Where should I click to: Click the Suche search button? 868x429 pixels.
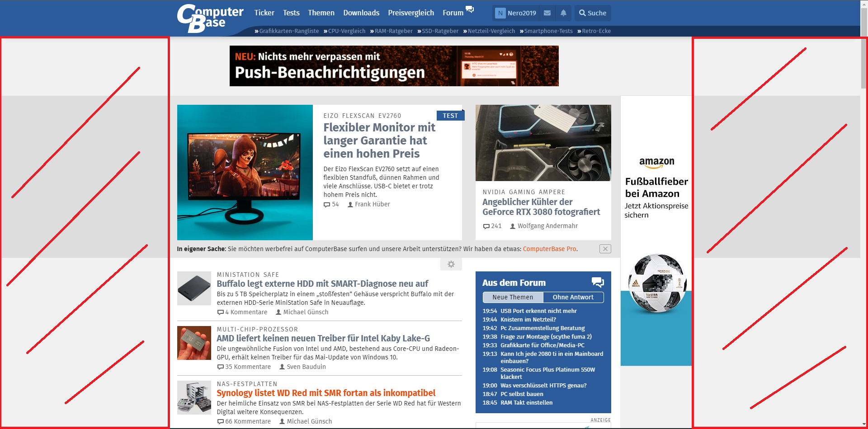pyautogui.click(x=593, y=13)
